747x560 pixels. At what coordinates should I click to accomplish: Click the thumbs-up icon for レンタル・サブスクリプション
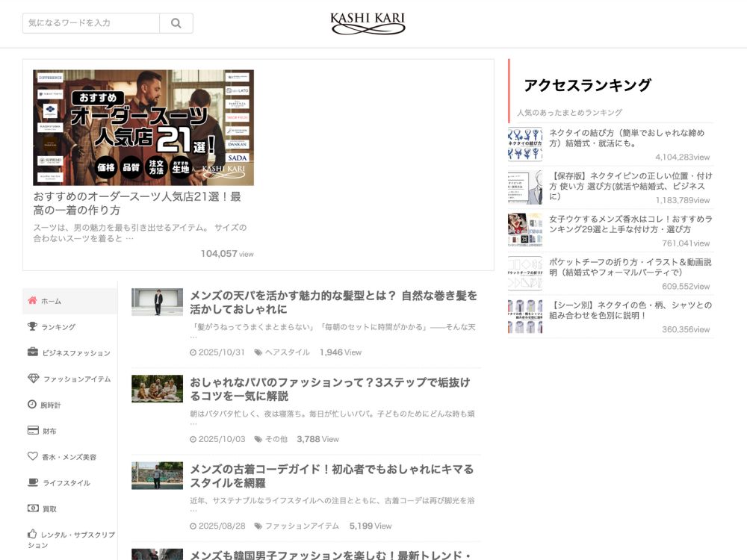(x=32, y=533)
